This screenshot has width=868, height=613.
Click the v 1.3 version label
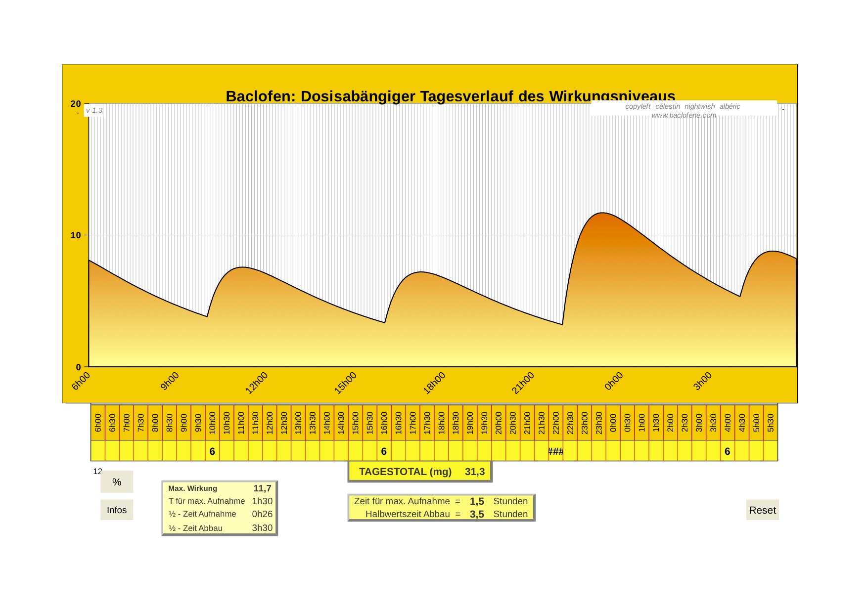pyautogui.click(x=94, y=110)
